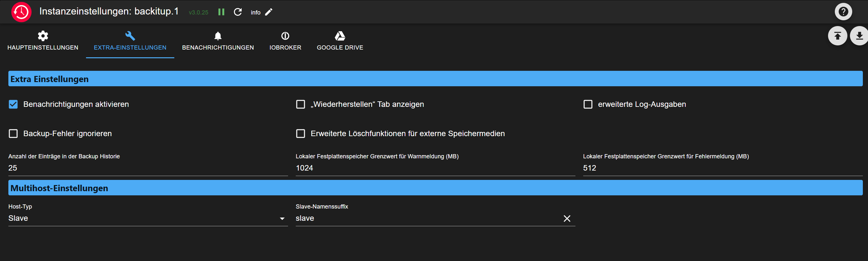Open help via question mark icon
The image size is (868, 261).
click(843, 12)
